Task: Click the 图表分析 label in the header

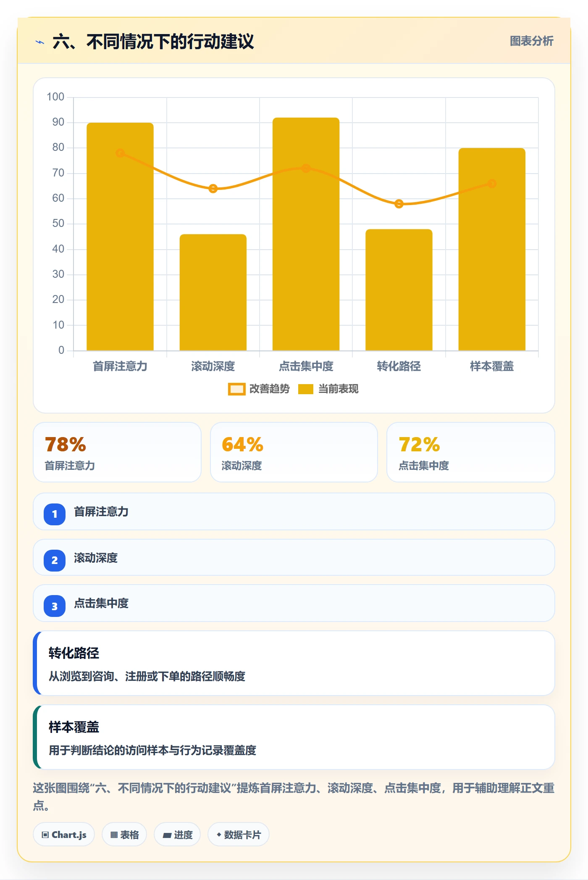Action: [531, 41]
